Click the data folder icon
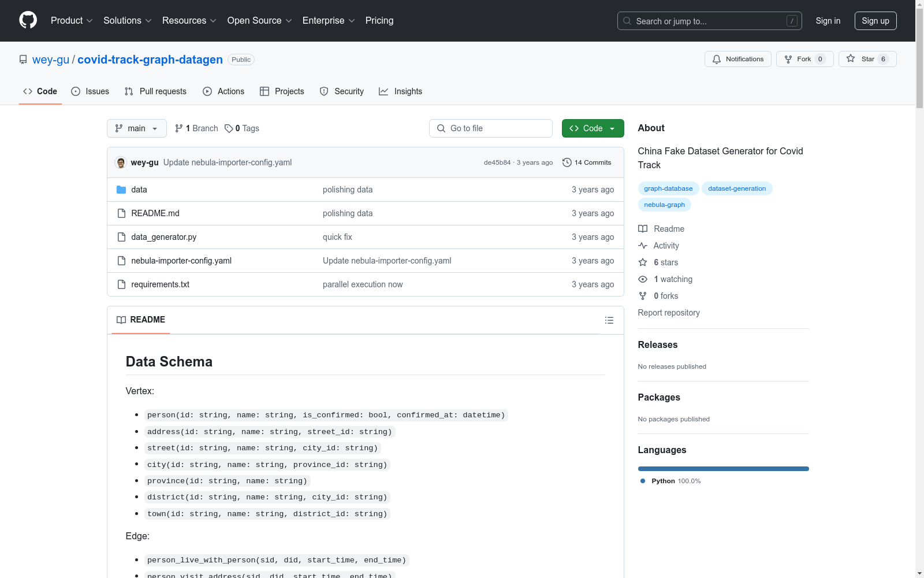This screenshot has width=924, height=578. point(121,190)
